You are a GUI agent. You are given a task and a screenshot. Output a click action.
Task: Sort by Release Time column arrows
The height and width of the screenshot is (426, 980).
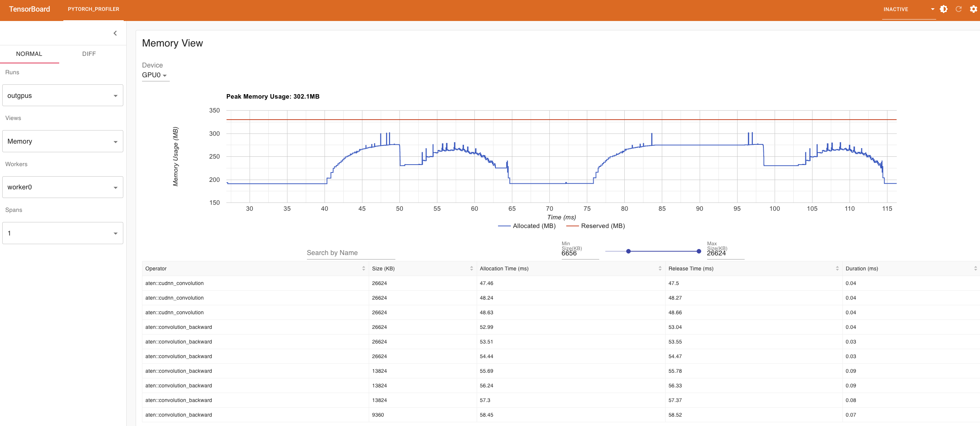[837, 268]
